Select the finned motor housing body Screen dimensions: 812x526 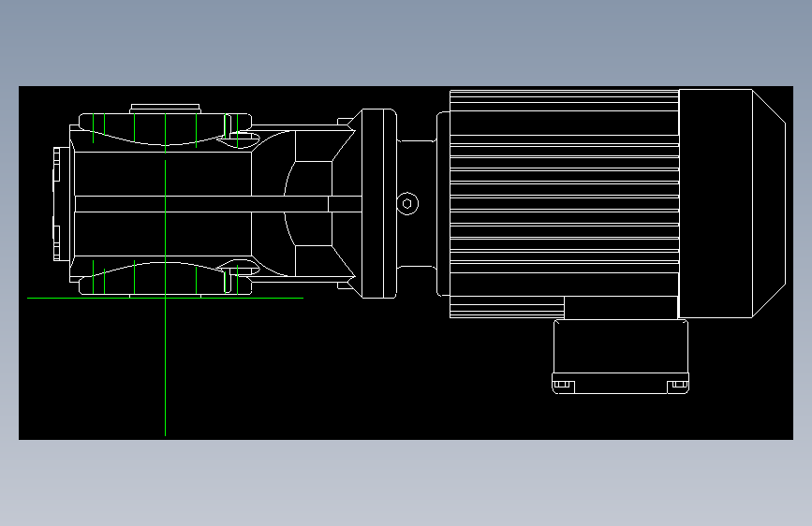564,203
